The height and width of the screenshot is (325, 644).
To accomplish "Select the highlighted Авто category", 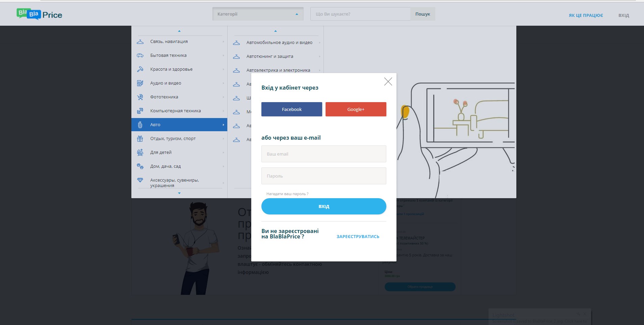I will [179, 125].
